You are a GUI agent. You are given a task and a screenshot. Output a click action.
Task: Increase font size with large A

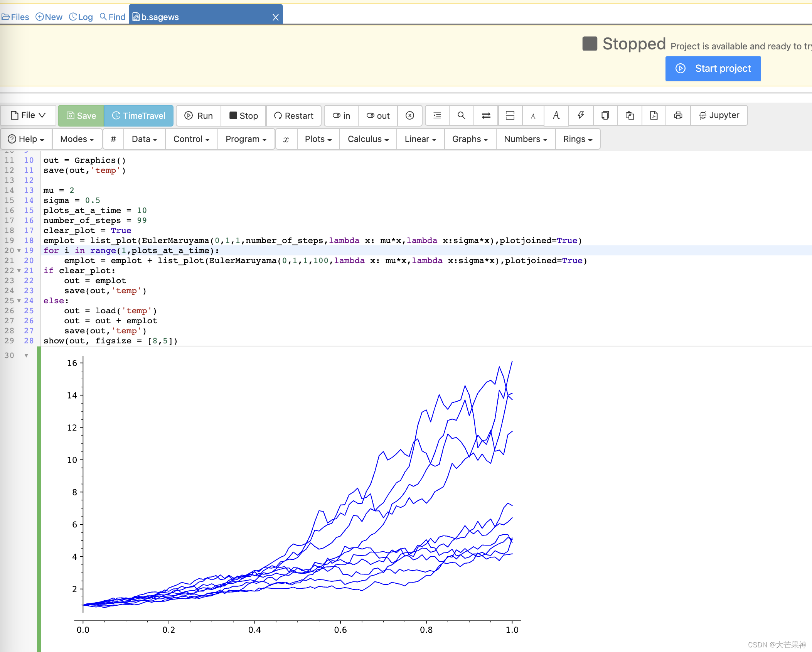point(556,115)
